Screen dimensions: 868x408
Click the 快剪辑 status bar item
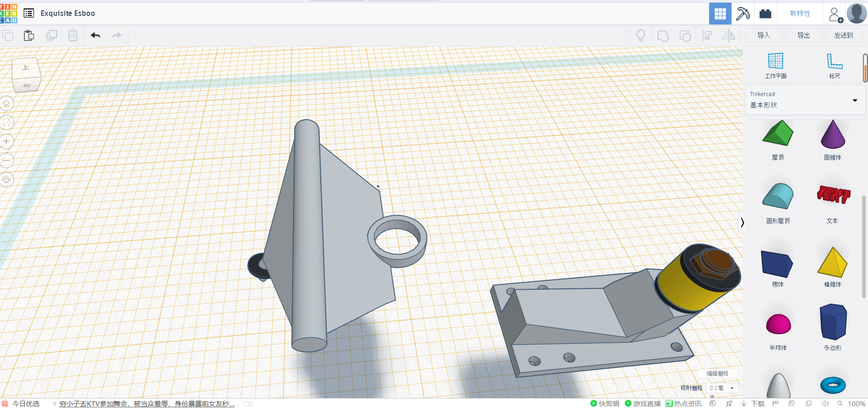[x=605, y=403]
